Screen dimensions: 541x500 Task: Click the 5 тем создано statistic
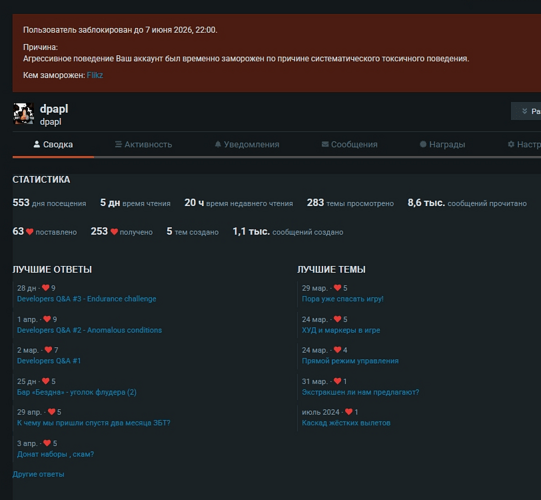click(193, 232)
